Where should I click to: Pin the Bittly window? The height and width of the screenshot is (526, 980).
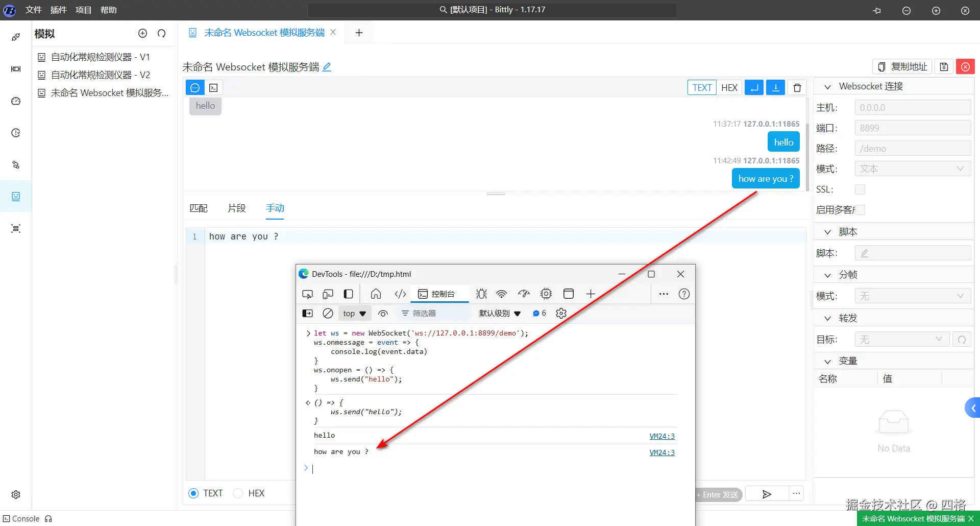coord(877,10)
